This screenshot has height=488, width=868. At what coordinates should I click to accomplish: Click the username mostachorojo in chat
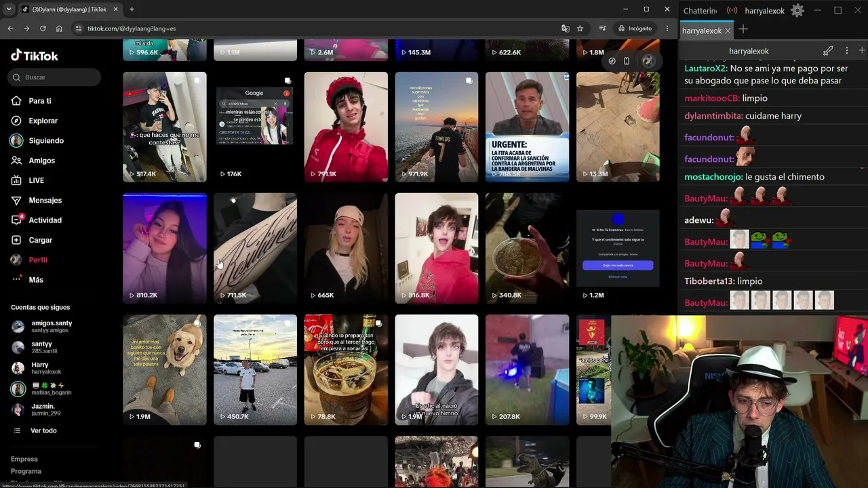coord(713,177)
